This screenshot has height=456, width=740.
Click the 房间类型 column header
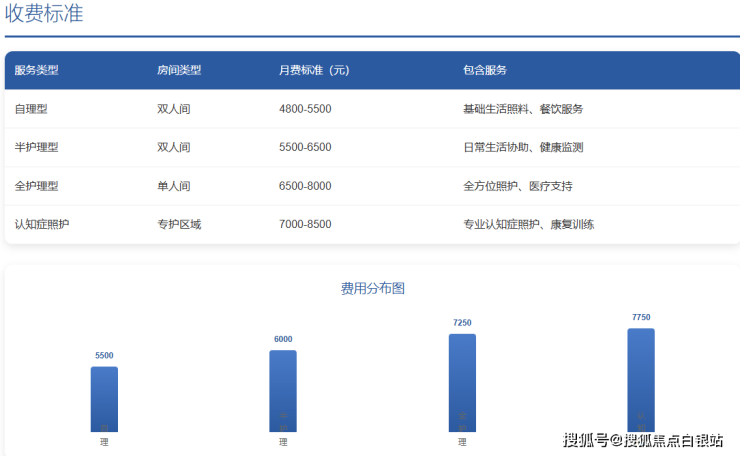click(x=179, y=70)
